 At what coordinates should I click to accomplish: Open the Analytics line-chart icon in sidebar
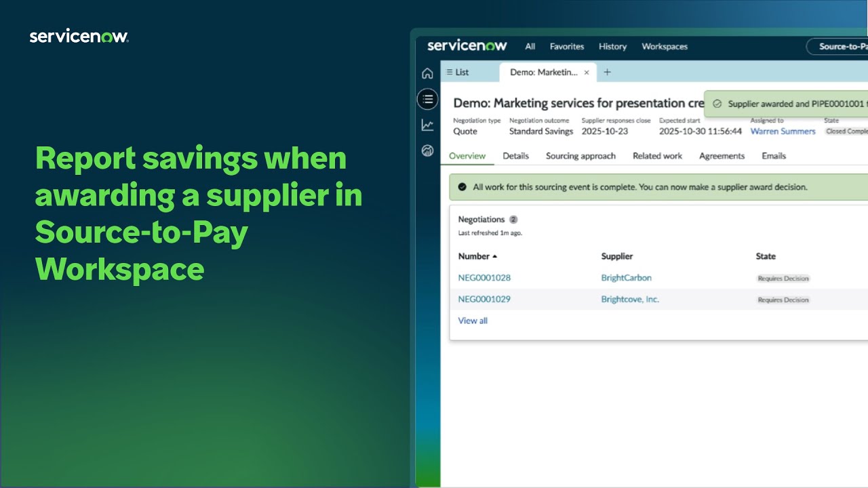click(x=427, y=125)
